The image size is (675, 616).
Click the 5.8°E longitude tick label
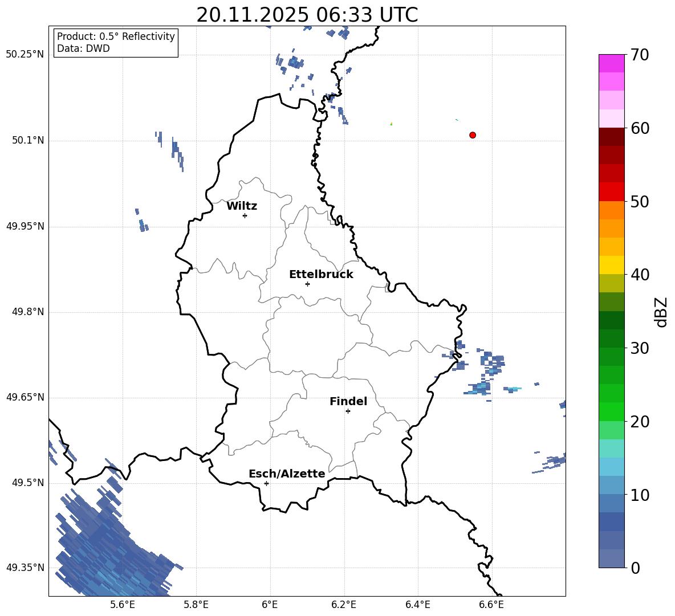[x=196, y=605]
